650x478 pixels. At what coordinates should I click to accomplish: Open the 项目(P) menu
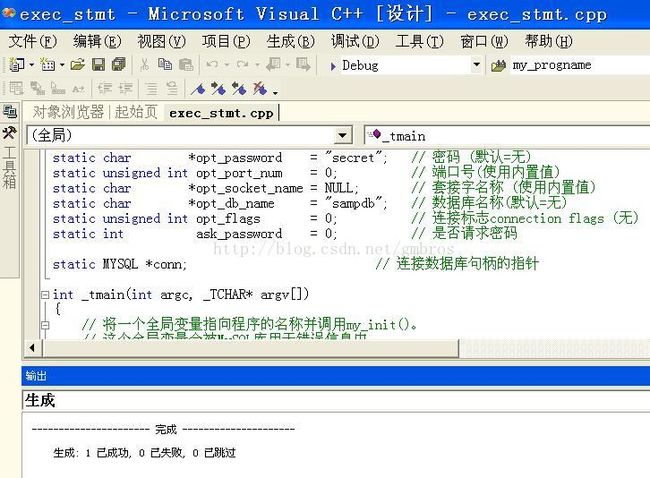coord(226,41)
